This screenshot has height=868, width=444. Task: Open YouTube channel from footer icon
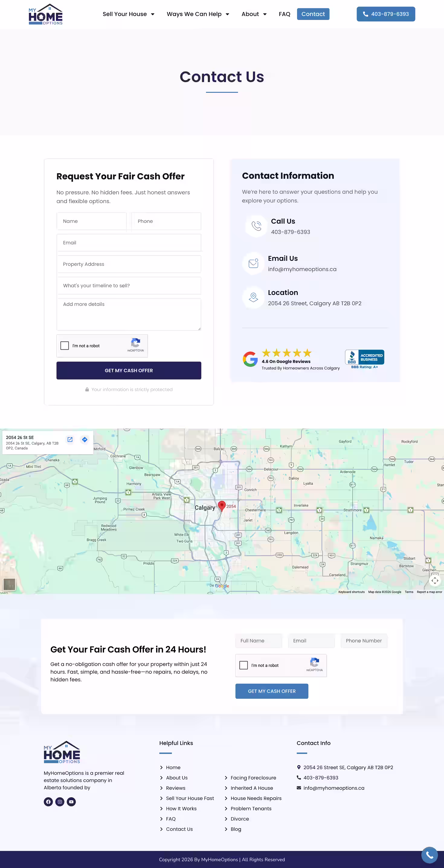pyautogui.click(x=71, y=802)
